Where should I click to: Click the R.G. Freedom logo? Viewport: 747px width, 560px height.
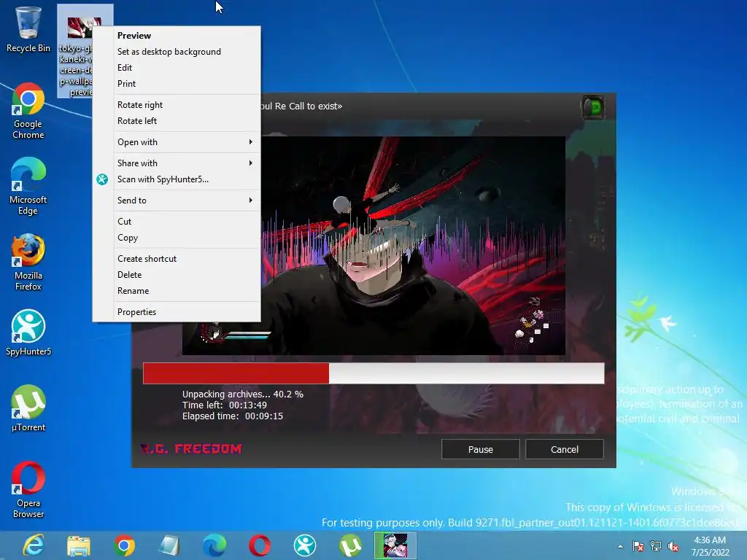point(191,449)
